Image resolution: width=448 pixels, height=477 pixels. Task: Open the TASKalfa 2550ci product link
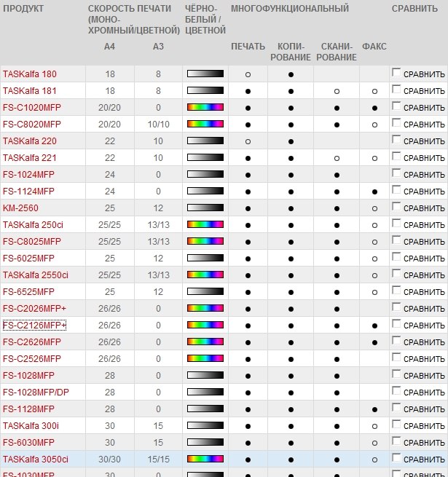[36, 275]
